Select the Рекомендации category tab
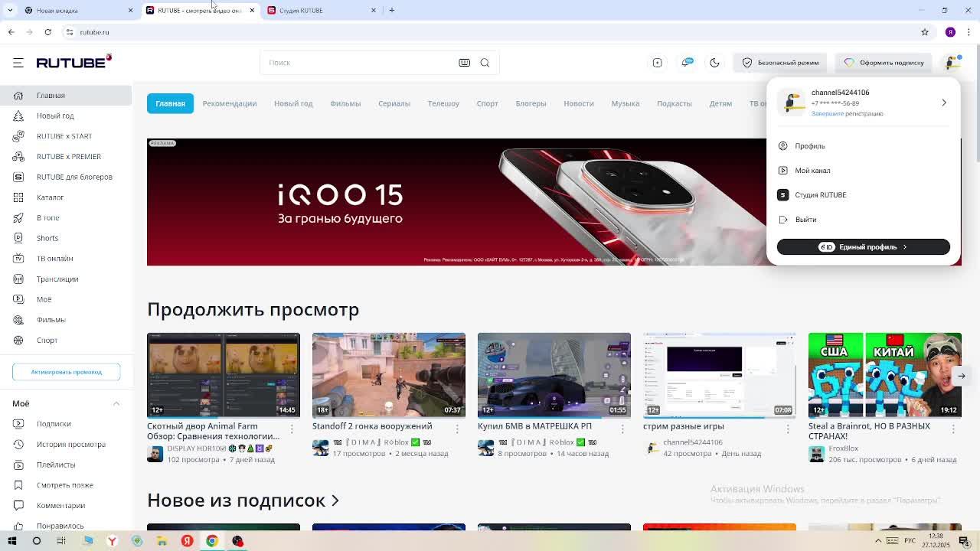Screen dimensions: 980x551 coord(229,103)
